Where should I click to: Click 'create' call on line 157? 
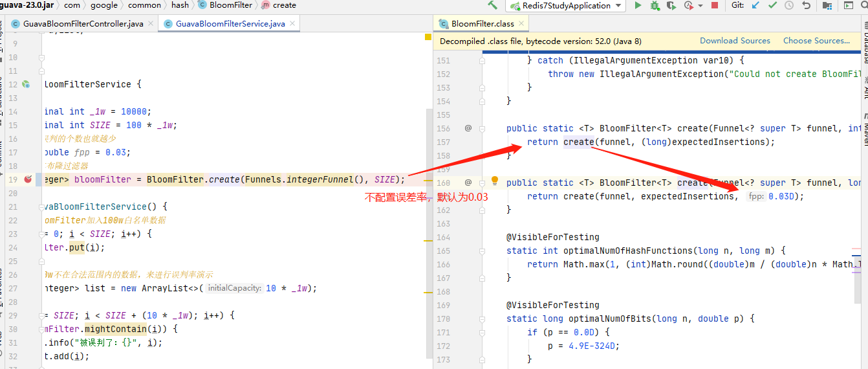(578, 142)
